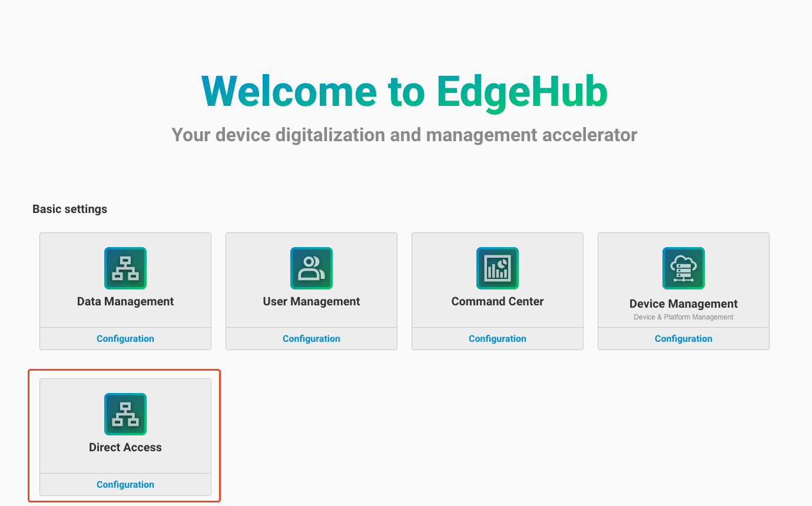Select the Data Management card title
Viewport: 812px width, 506px height.
[125, 302]
